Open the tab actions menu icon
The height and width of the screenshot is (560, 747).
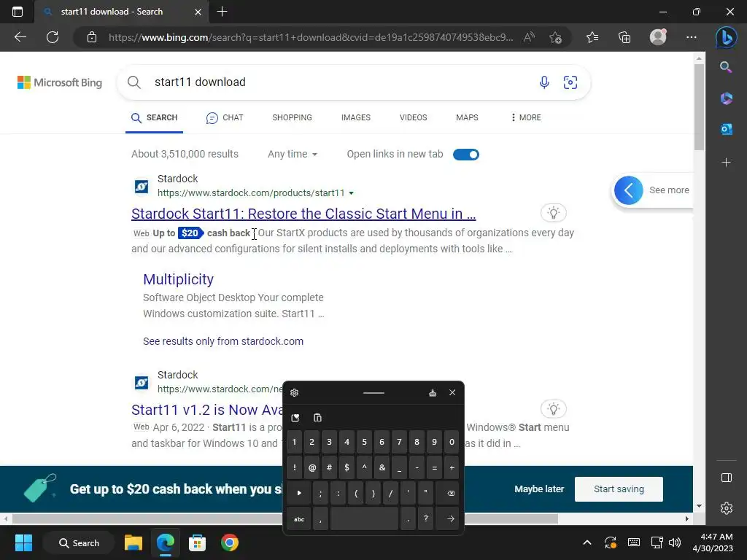point(18,12)
